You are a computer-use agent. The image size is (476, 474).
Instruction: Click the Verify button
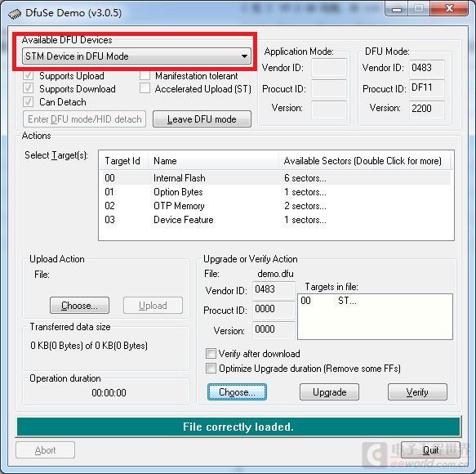click(x=417, y=392)
